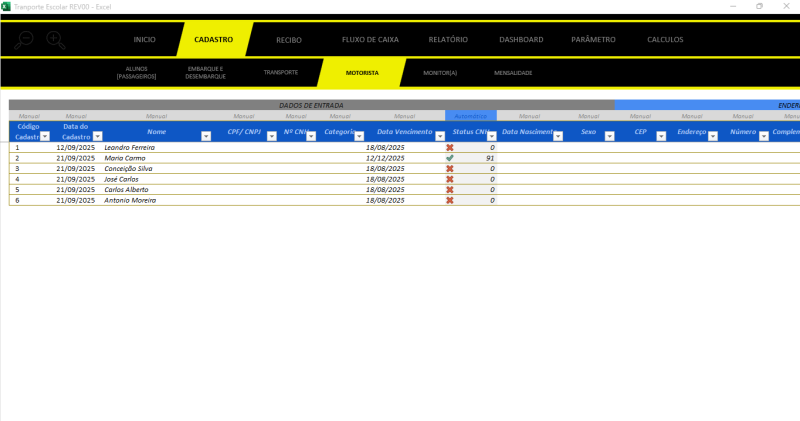
Task: Expand the Data Vencimento filter arrow
Action: (x=438, y=136)
